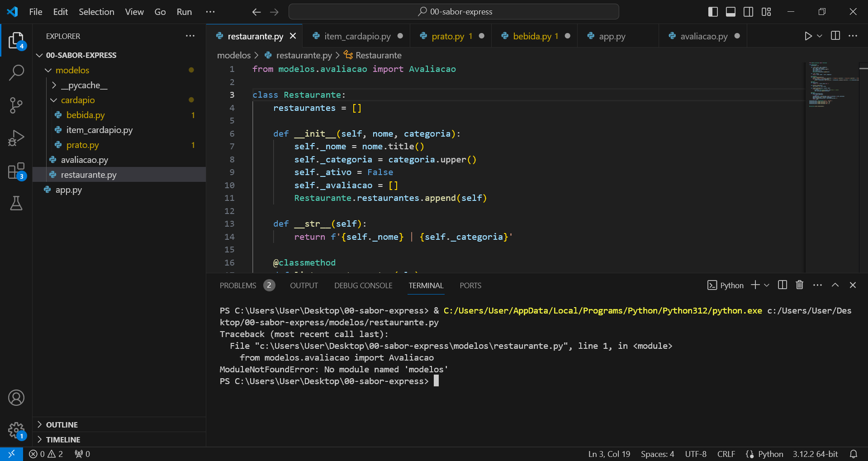The width and height of the screenshot is (868, 461).
Task: Click Spaces: 4 indentation setting
Action: tap(657, 454)
